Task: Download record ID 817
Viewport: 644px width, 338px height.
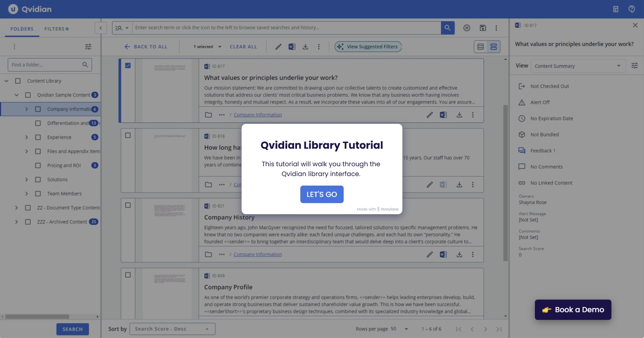Action: click(459, 115)
